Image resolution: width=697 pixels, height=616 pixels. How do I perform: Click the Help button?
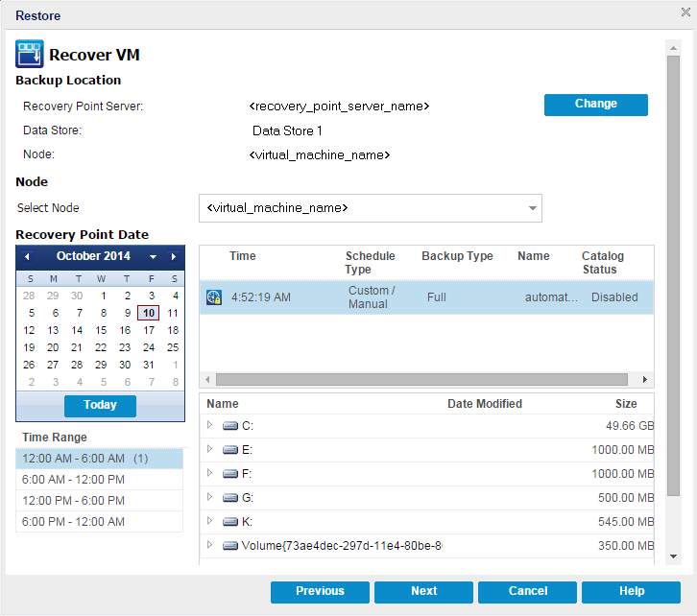point(631,592)
